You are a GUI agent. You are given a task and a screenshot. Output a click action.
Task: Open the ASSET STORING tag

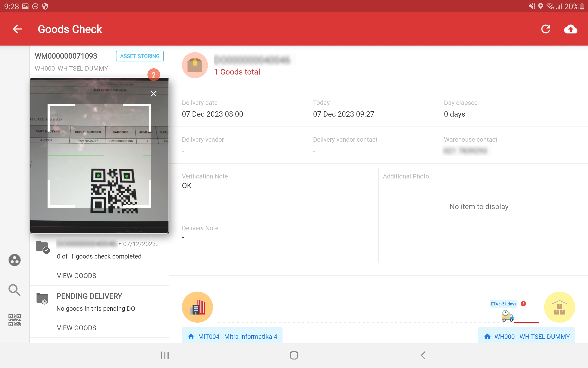pyautogui.click(x=140, y=56)
